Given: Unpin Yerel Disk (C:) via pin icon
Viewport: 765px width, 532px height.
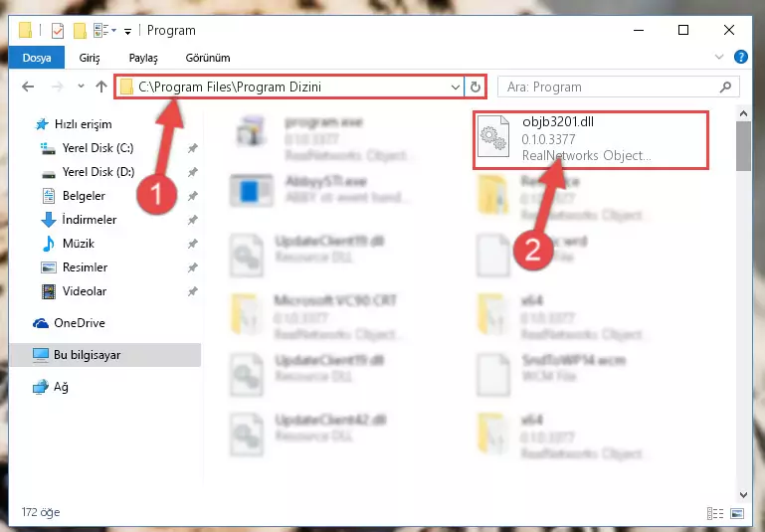Looking at the screenshot, I should pos(193,148).
